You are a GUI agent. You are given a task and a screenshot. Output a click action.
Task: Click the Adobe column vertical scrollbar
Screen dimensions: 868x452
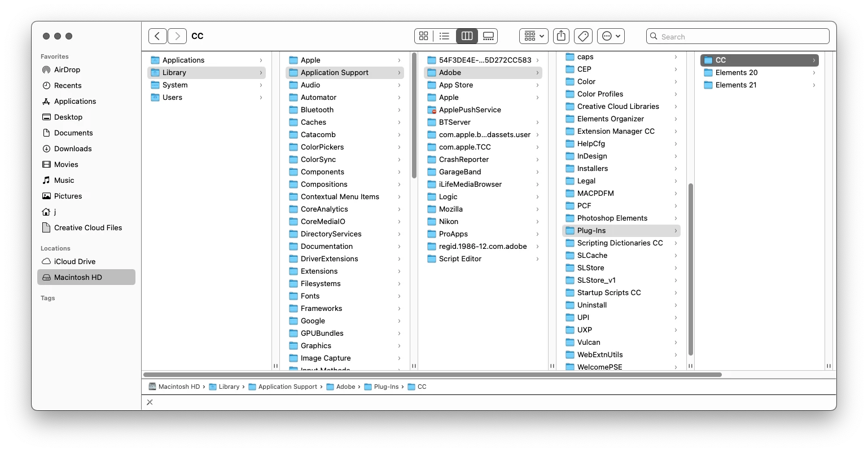coord(691,269)
